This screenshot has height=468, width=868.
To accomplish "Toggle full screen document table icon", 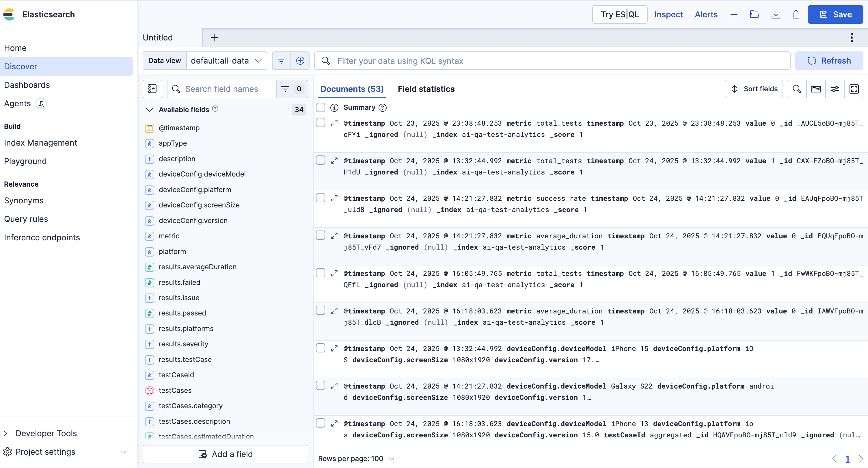I will coord(854,89).
